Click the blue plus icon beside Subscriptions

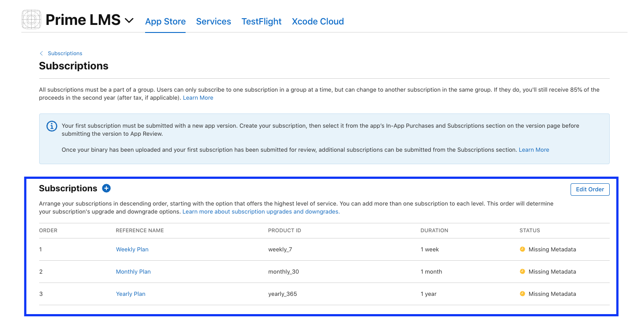coord(106,188)
